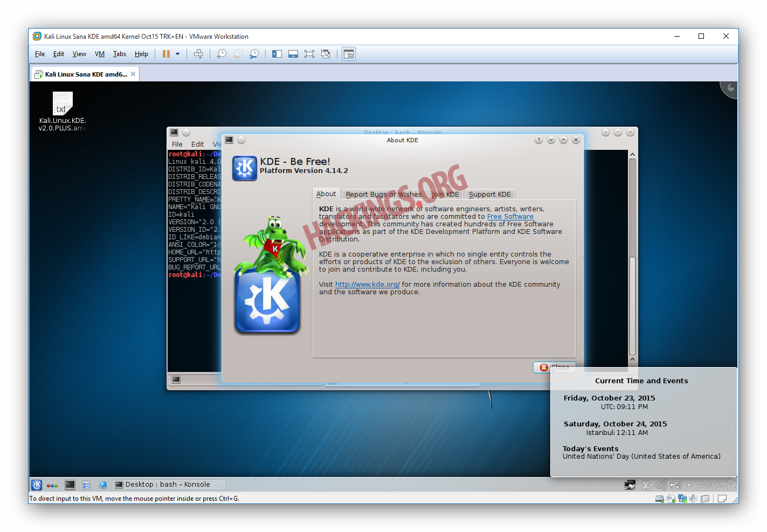The height and width of the screenshot is (532, 767).
Task: Click the VMware sound card status icon
Action: click(x=693, y=499)
